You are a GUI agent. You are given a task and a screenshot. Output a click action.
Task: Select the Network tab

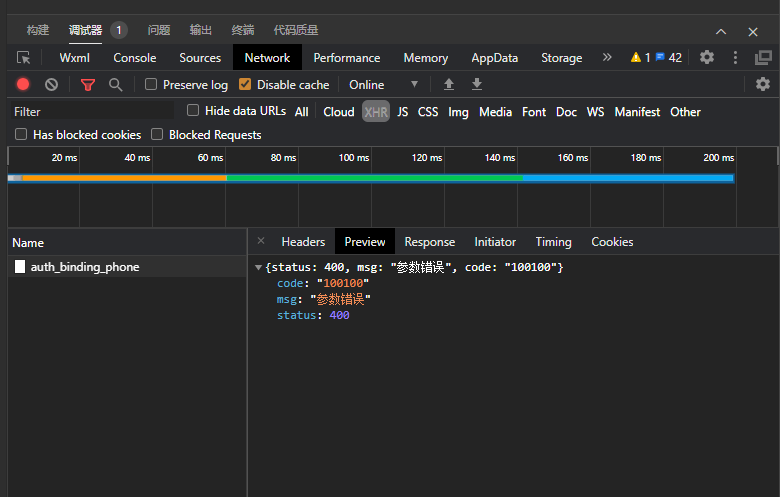click(x=267, y=58)
